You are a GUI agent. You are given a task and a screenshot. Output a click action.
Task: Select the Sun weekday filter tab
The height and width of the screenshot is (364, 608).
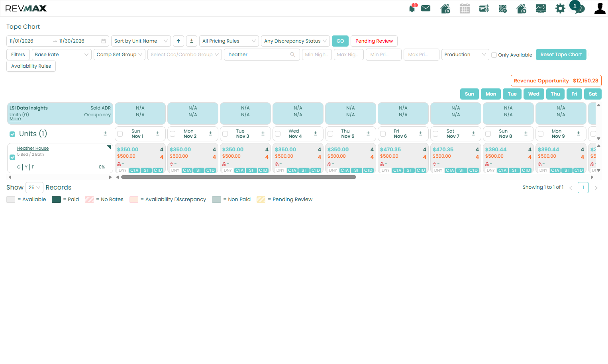coord(469,94)
